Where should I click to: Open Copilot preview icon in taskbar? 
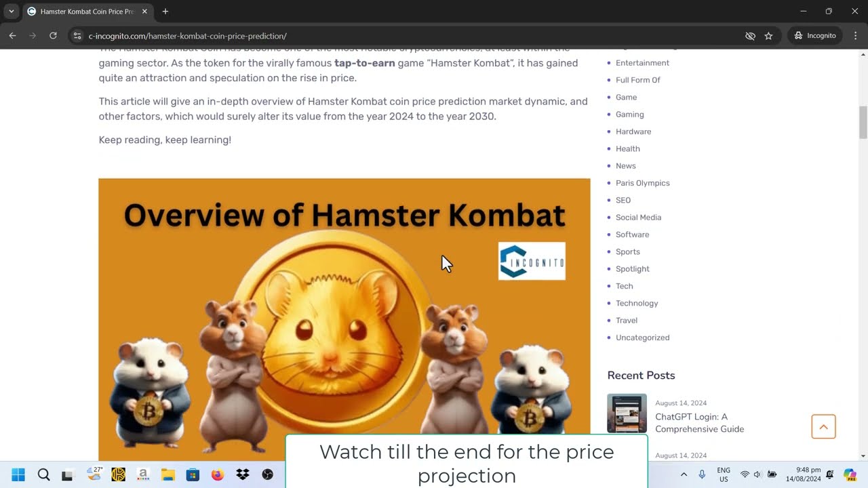click(x=850, y=474)
